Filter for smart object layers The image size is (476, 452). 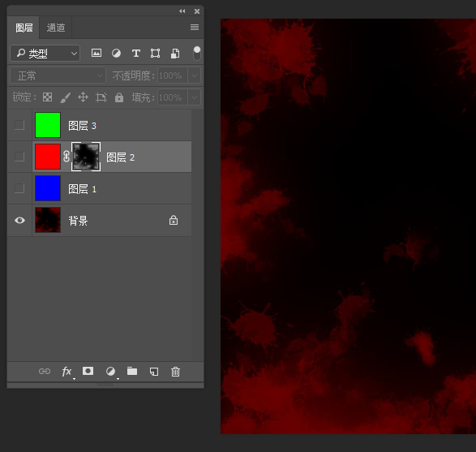point(175,54)
